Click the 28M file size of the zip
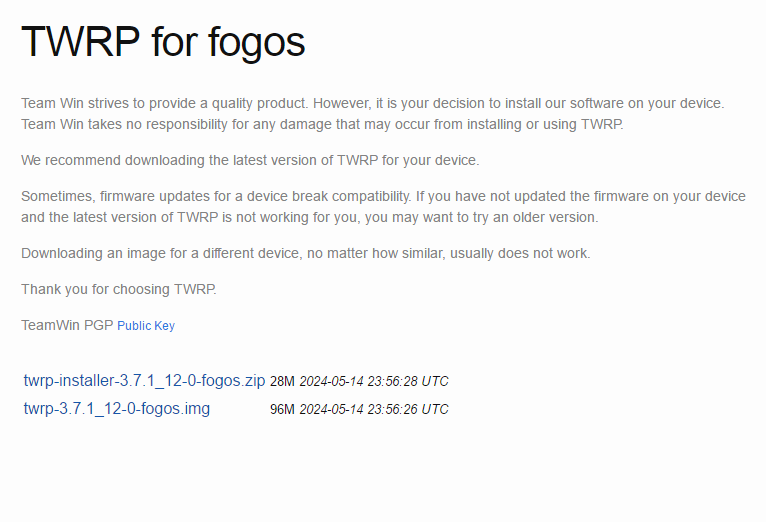766x522 pixels. point(282,381)
